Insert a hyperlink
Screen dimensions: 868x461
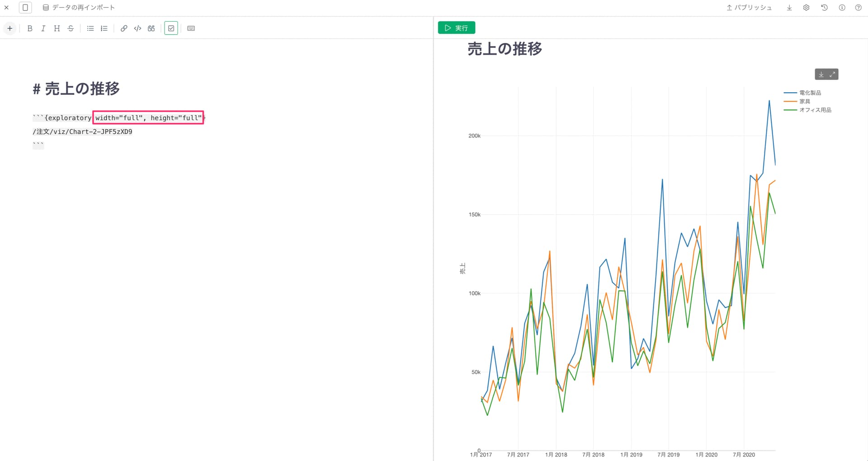tap(124, 28)
